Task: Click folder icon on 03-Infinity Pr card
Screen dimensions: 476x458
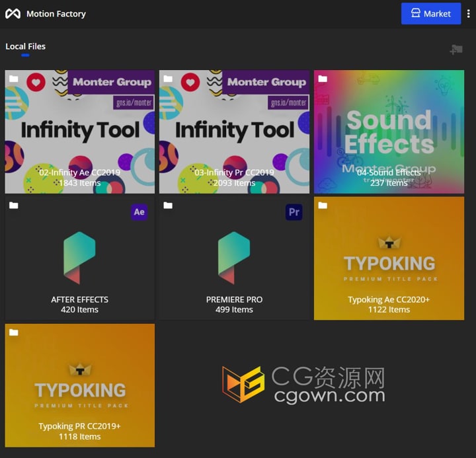Action: coord(168,79)
